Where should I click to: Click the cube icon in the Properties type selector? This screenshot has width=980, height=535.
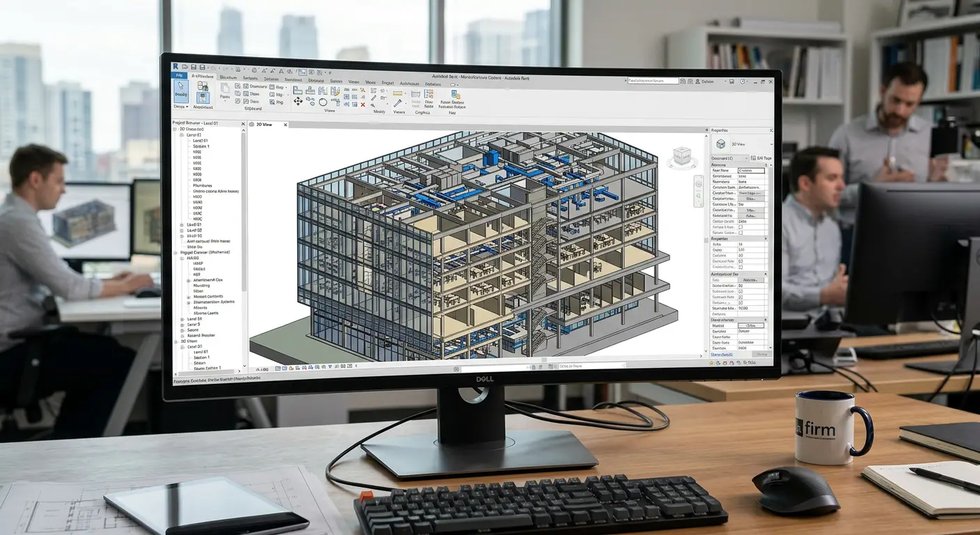point(720,144)
